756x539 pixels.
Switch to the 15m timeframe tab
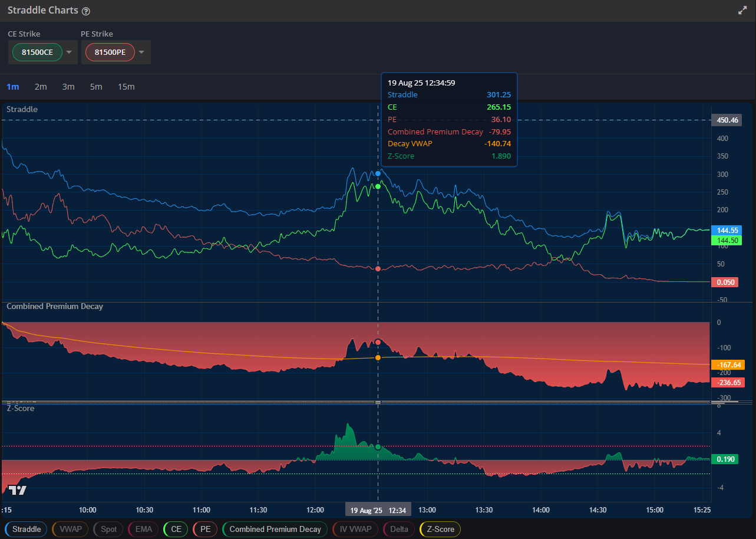tap(126, 86)
